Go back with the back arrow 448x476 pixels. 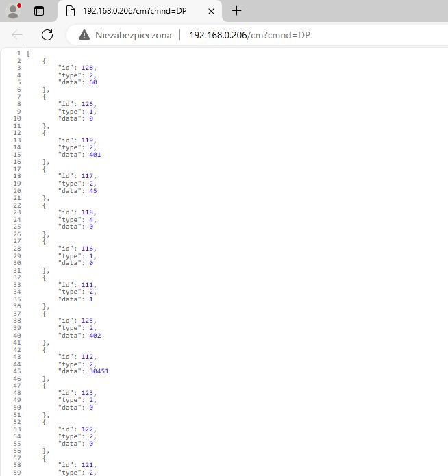point(17,35)
